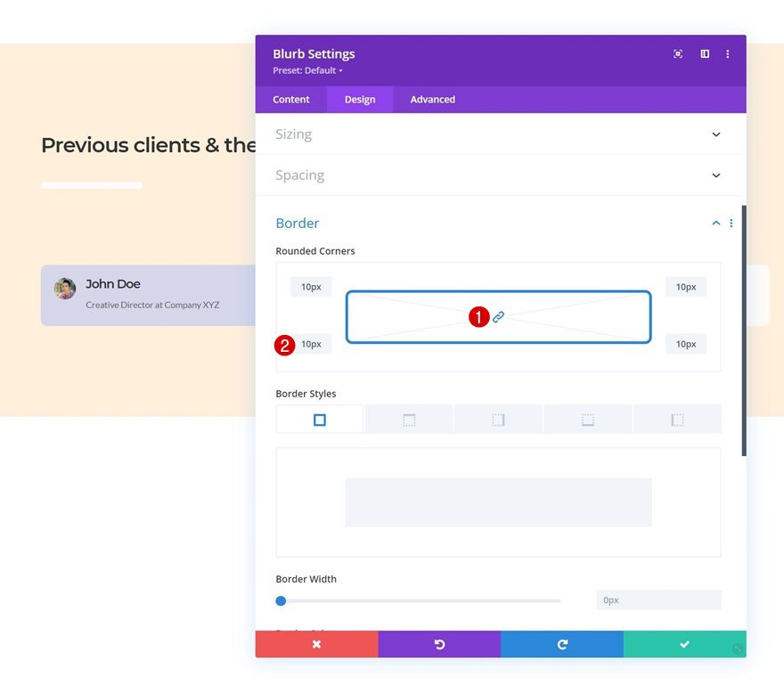Click the split column view icon
The height and width of the screenshot is (693, 784).
click(705, 54)
